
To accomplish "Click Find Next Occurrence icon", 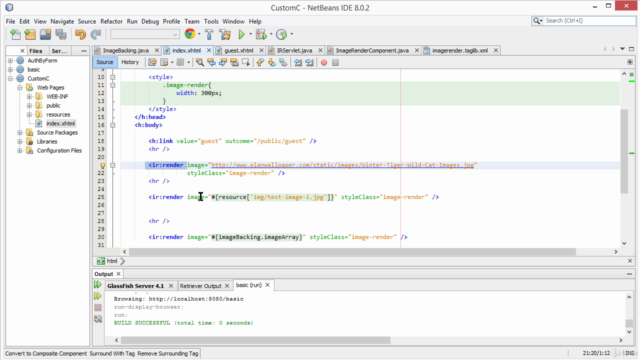I will coord(223,62).
